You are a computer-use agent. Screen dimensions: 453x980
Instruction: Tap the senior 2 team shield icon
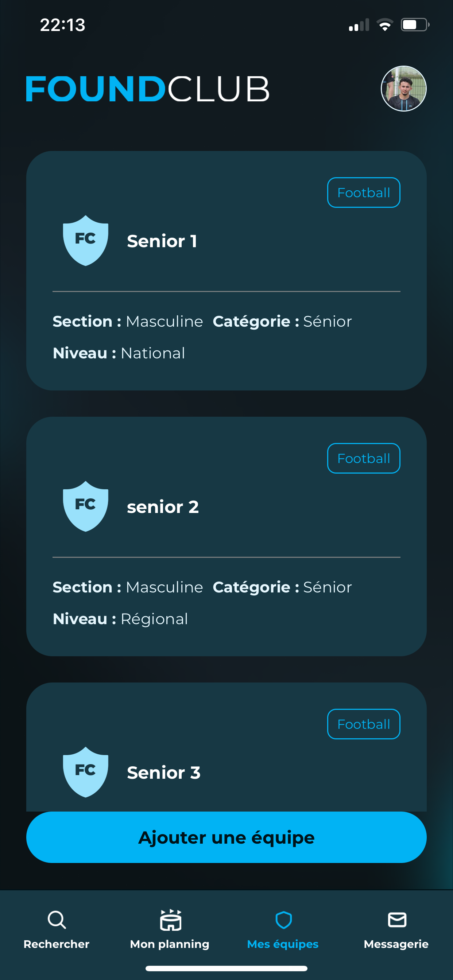pyautogui.click(x=86, y=506)
